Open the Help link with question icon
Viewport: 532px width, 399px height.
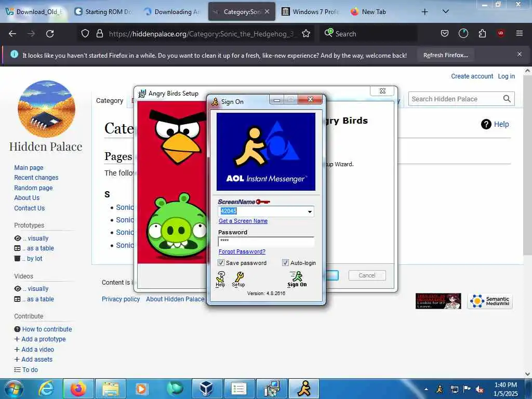pyautogui.click(x=495, y=124)
